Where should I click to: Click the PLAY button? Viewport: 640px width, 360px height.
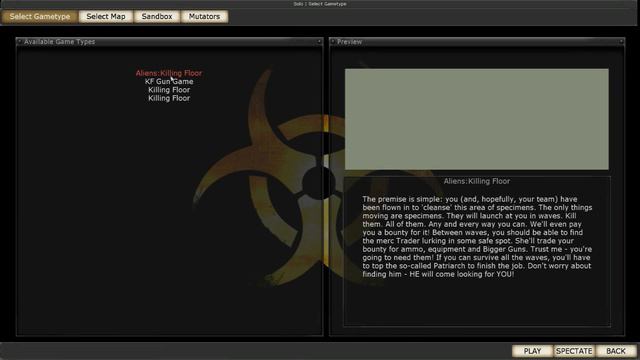coord(532,351)
